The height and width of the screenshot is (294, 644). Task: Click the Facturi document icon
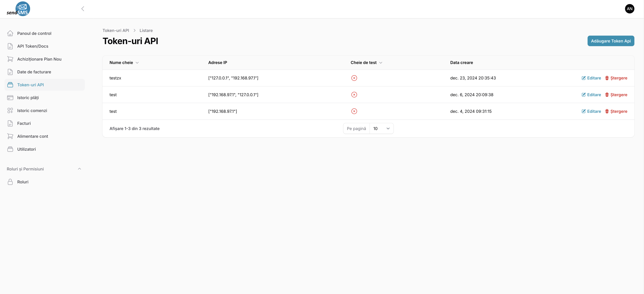pyautogui.click(x=10, y=123)
